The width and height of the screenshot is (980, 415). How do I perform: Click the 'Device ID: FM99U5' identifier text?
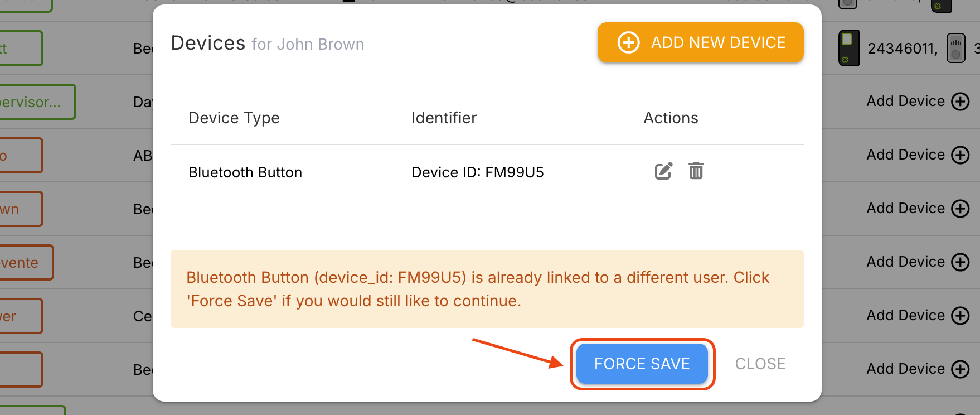(x=477, y=172)
